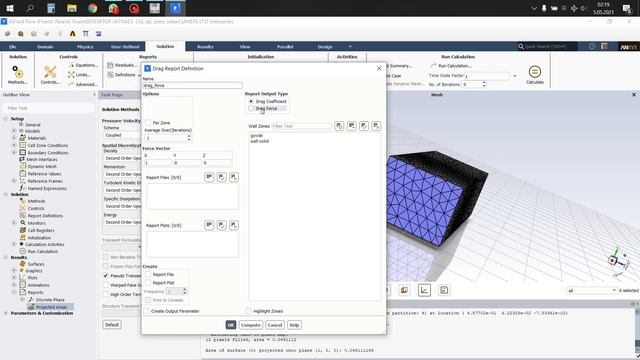Click OK in Drag Report Definition
The width and height of the screenshot is (640, 360).
[x=231, y=325]
